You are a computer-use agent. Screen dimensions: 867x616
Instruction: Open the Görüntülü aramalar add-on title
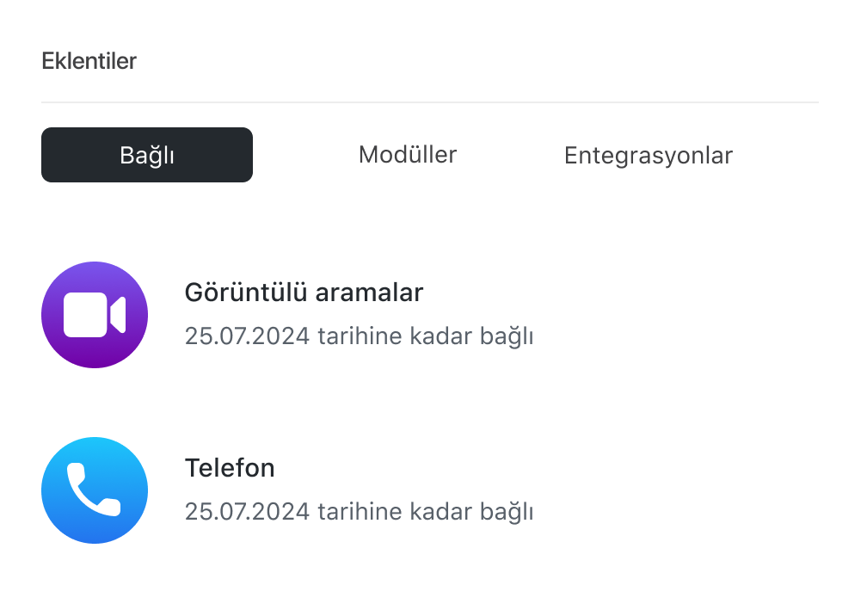[304, 293]
